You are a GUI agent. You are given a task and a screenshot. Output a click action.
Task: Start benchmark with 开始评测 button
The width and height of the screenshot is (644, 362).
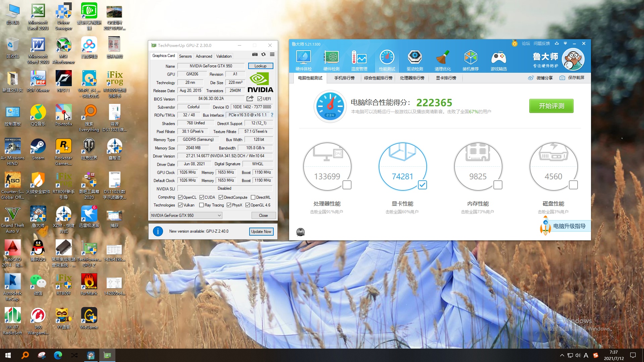(x=551, y=106)
